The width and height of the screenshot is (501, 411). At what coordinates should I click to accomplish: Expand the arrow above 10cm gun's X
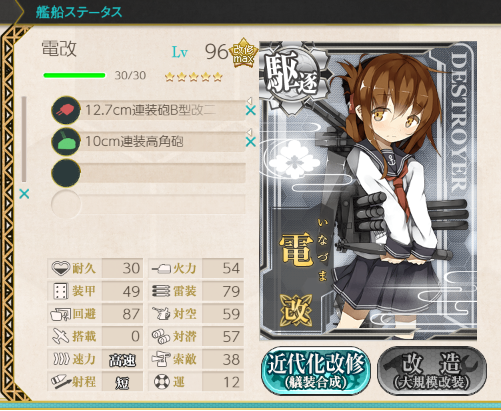pos(249,132)
